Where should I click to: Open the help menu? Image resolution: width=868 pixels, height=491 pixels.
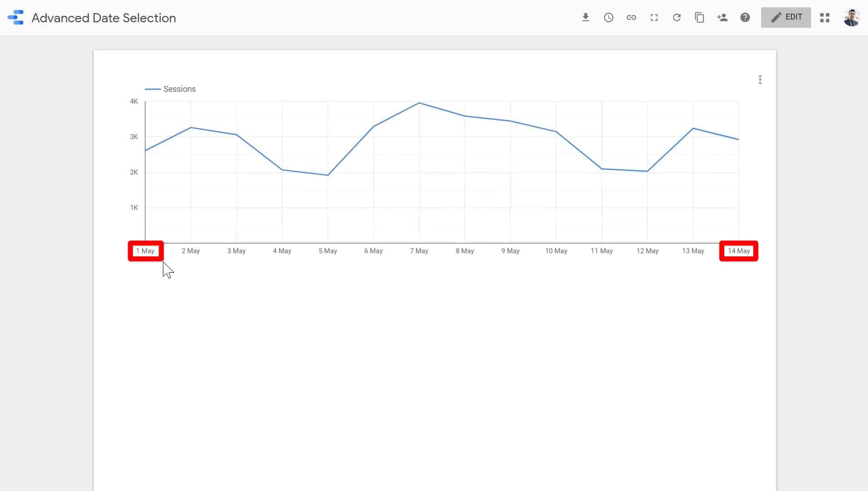(745, 18)
